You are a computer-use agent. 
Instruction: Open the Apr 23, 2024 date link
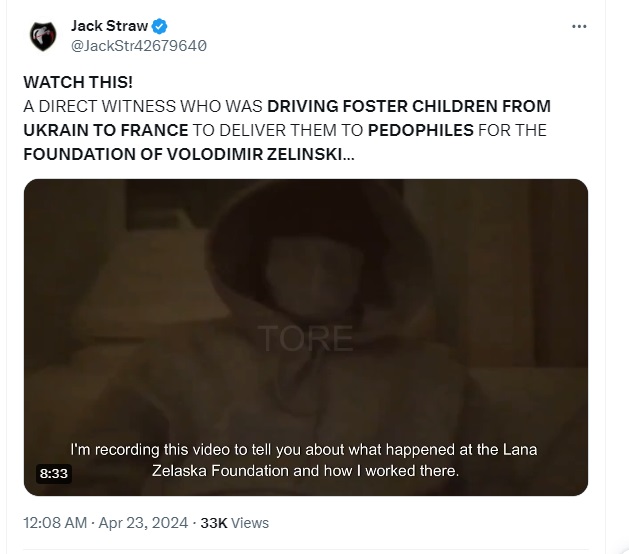(x=143, y=523)
